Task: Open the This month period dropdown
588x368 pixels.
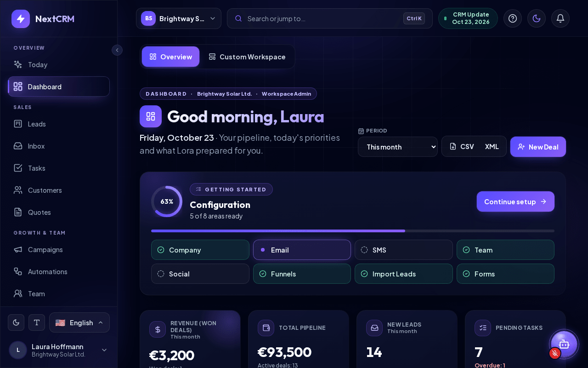Action: pyautogui.click(x=398, y=147)
